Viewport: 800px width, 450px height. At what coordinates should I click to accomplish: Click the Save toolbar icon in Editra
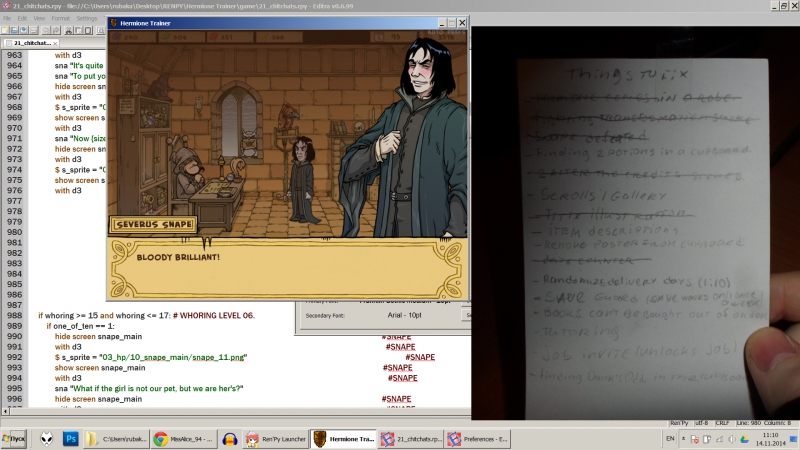pos(23,31)
